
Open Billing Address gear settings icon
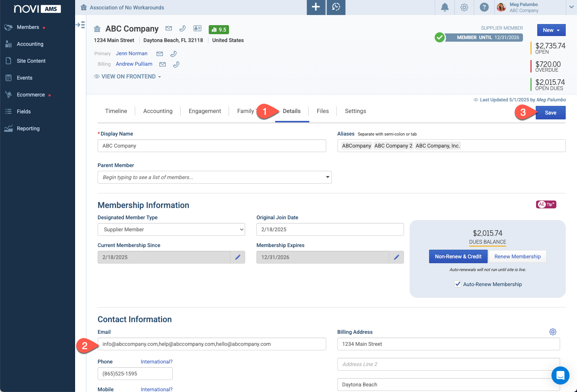pyautogui.click(x=553, y=332)
